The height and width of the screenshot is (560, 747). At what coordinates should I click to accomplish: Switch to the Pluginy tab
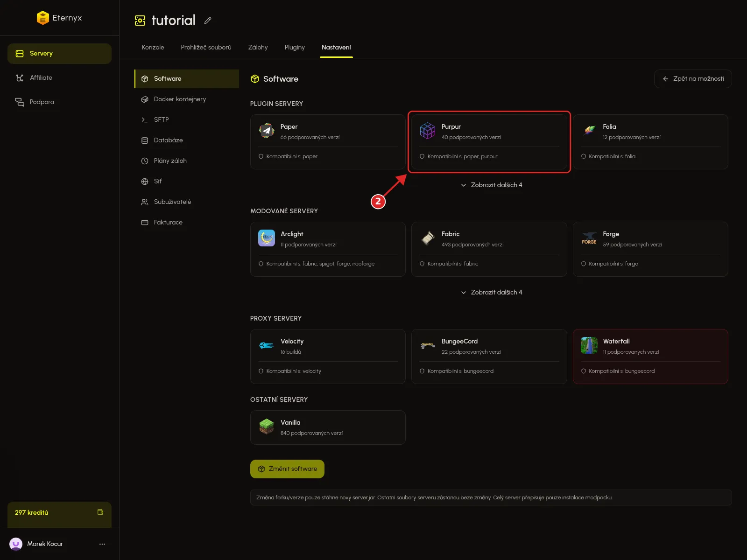point(295,48)
